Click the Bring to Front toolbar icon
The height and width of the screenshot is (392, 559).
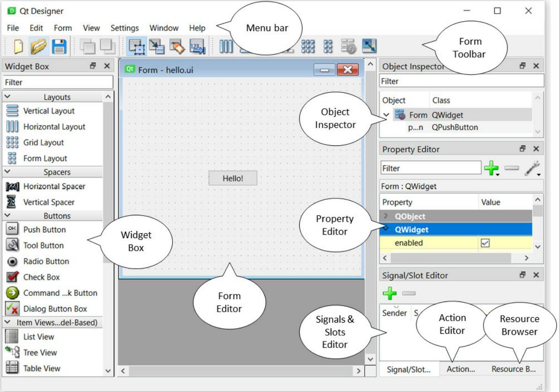click(107, 47)
